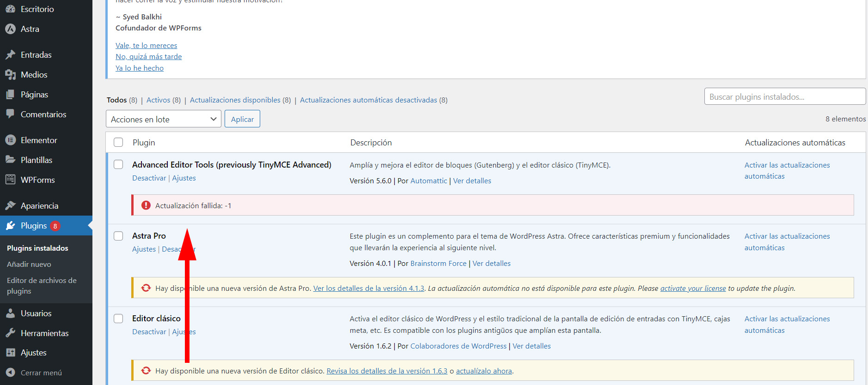This screenshot has width=868, height=385.
Task: Review Editor clásico version 1.6.3 details
Action: click(x=387, y=371)
